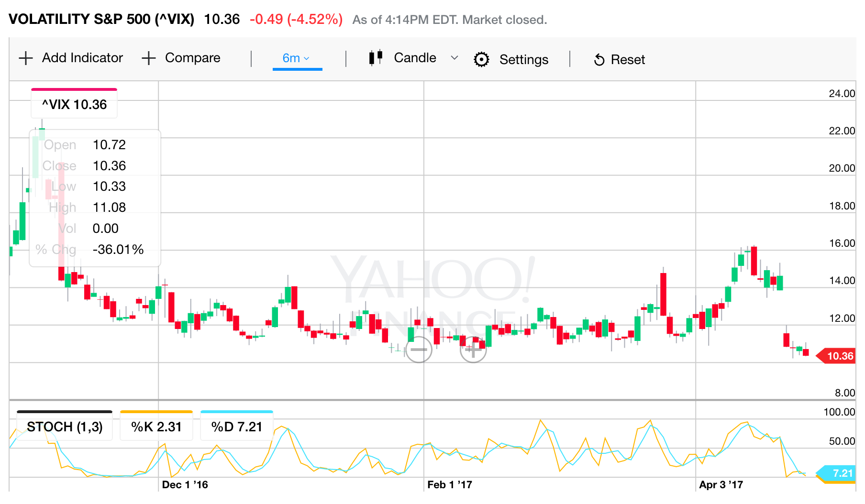Click the Apr 3 '17 date marker

pos(721,485)
